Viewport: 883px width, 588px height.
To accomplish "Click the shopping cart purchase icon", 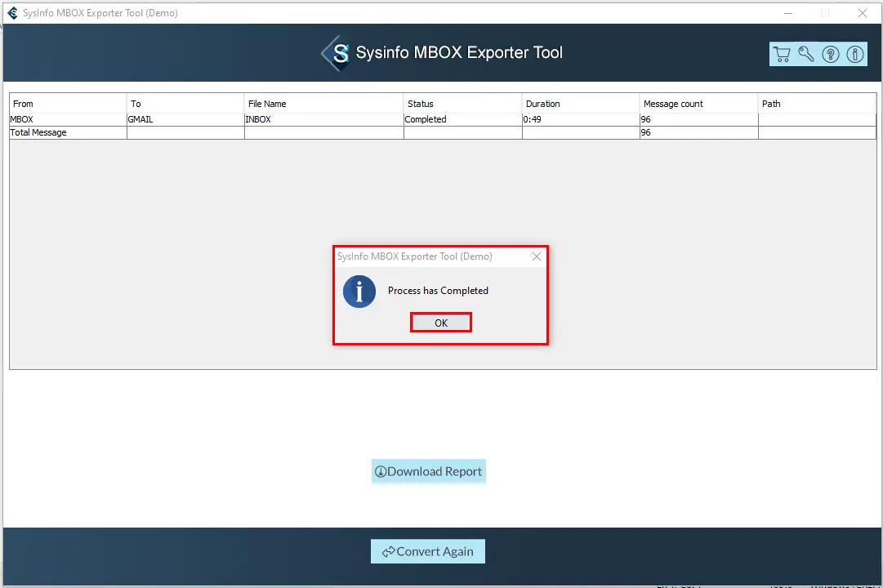I will tap(782, 55).
